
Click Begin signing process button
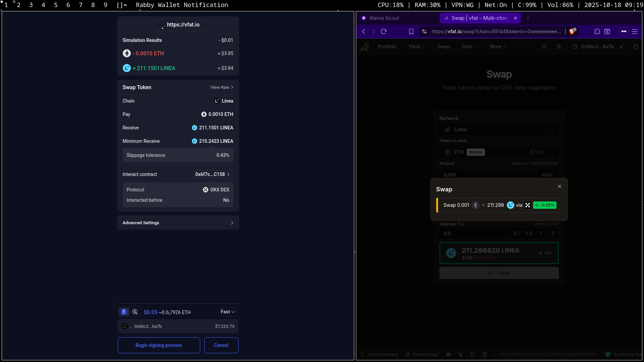(x=159, y=345)
